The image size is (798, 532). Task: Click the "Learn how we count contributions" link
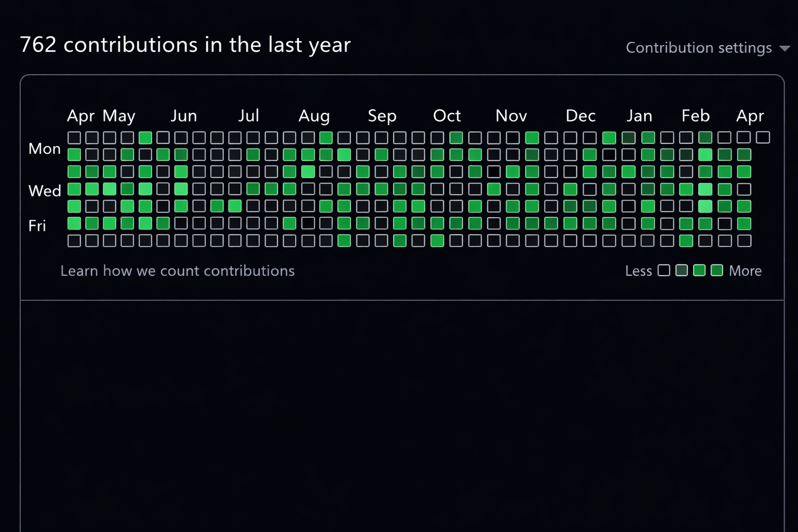(x=177, y=271)
